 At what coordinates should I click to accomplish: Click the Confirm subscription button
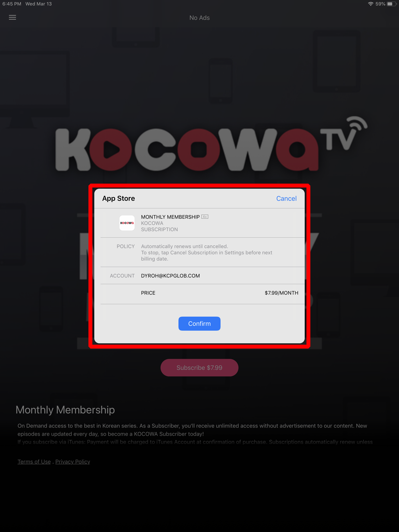[x=199, y=323]
